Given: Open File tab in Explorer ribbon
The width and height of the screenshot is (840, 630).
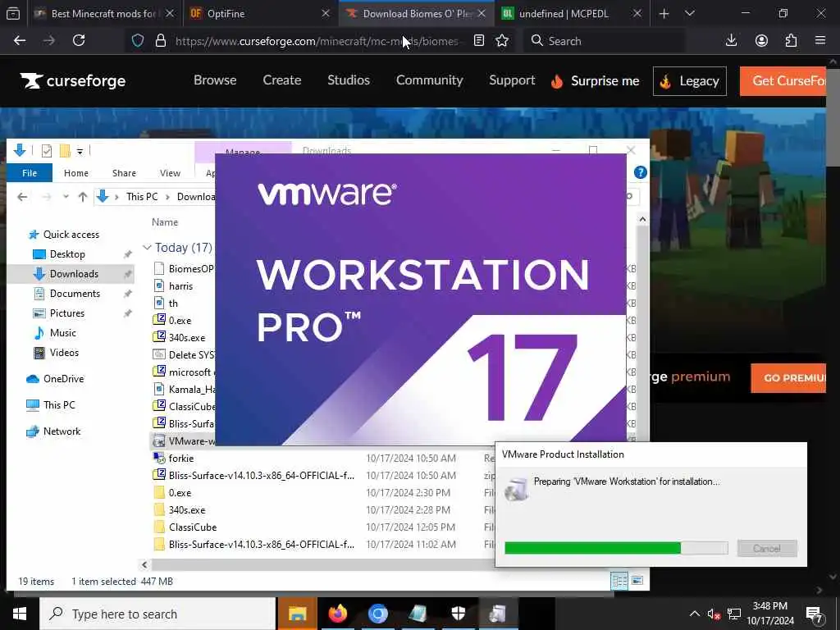Looking at the screenshot, I should pyautogui.click(x=30, y=173).
